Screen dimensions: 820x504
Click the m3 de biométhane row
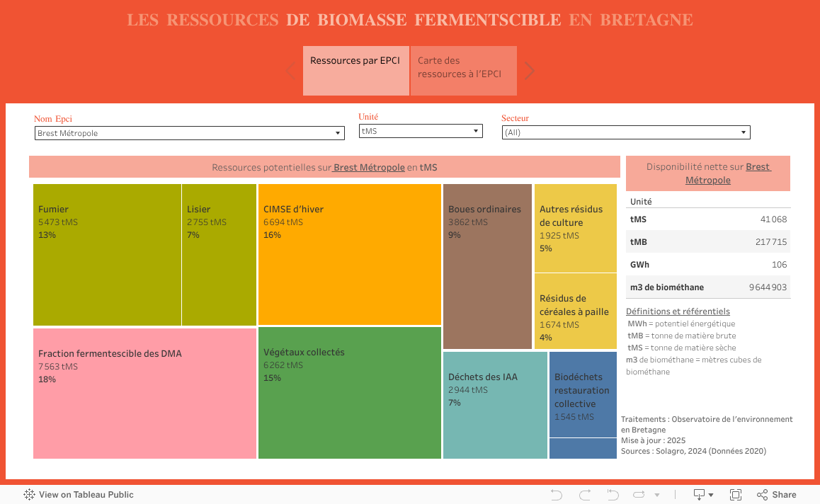(708, 287)
